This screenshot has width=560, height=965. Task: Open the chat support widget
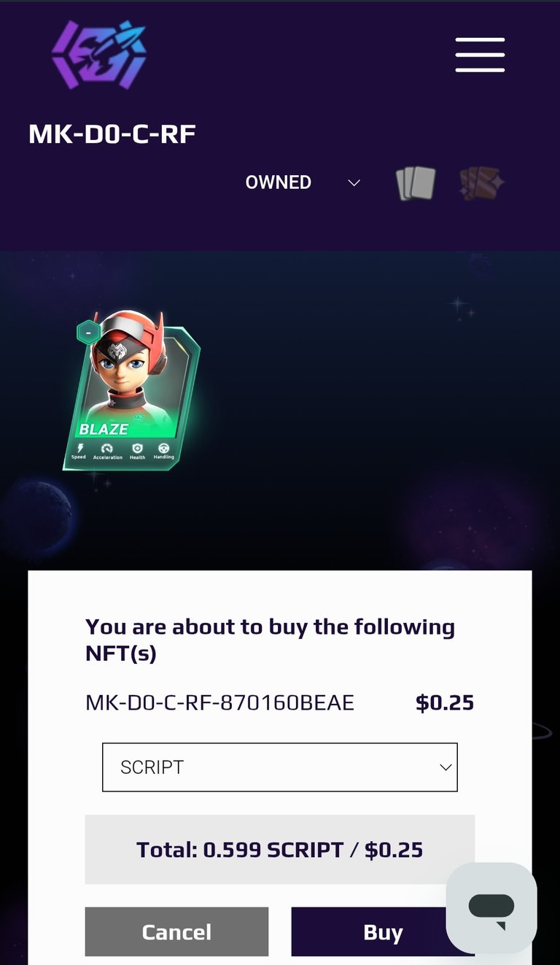491,908
